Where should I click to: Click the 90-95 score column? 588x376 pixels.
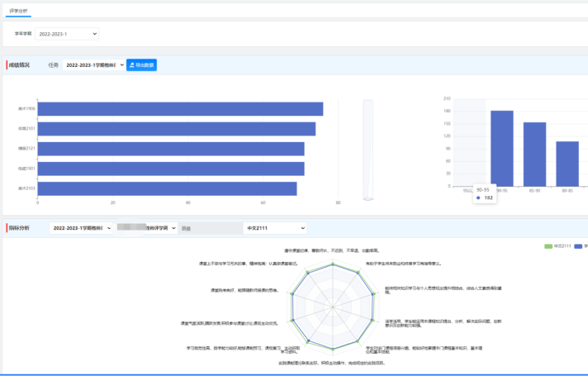(x=502, y=149)
